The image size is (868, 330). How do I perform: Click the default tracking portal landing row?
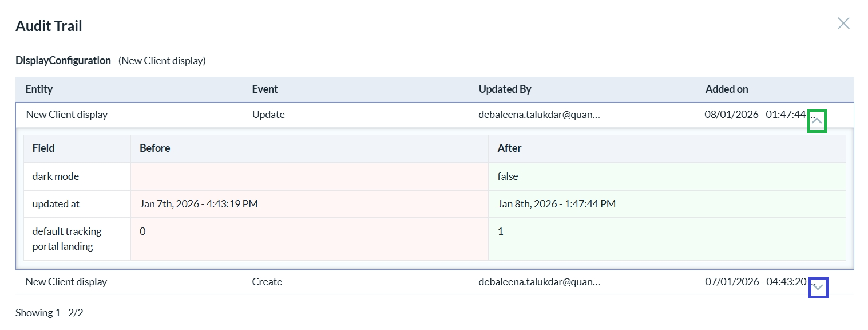coord(66,238)
